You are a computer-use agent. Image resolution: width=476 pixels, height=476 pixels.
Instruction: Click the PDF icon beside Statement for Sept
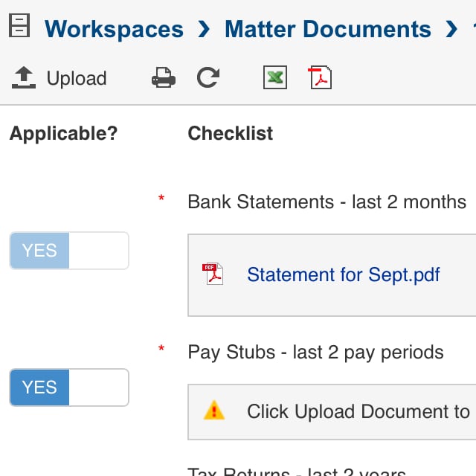point(213,274)
